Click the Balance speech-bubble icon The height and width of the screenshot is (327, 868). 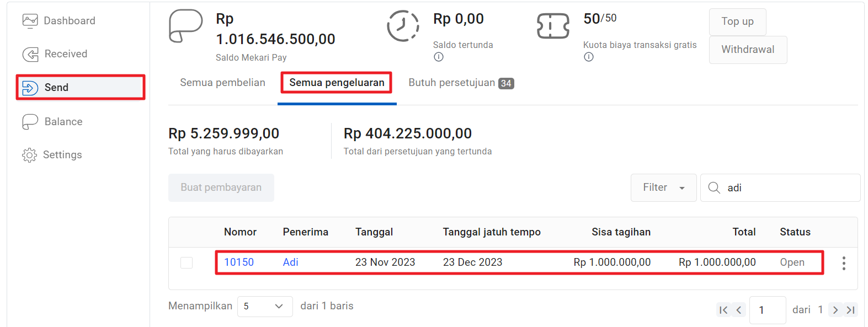[x=30, y=122]
